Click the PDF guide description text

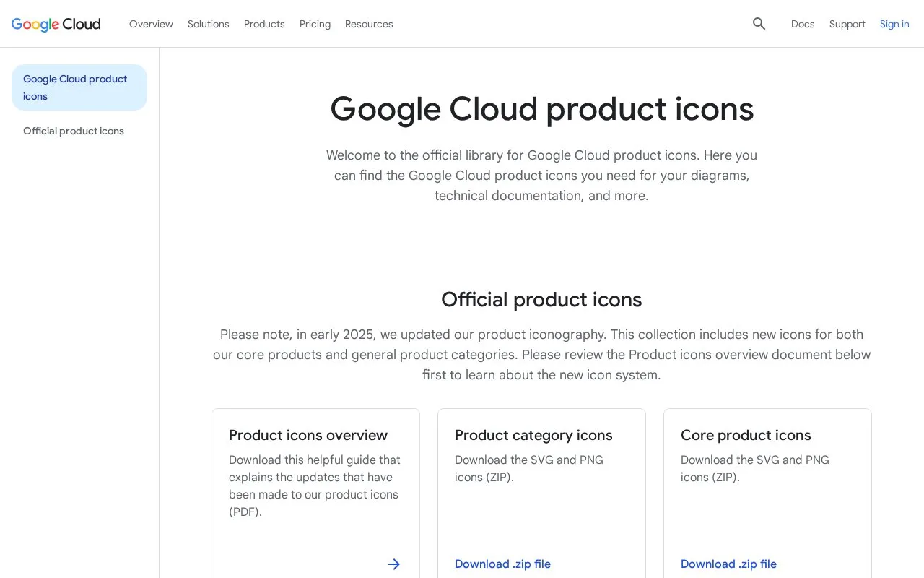(x=315, y=486)
